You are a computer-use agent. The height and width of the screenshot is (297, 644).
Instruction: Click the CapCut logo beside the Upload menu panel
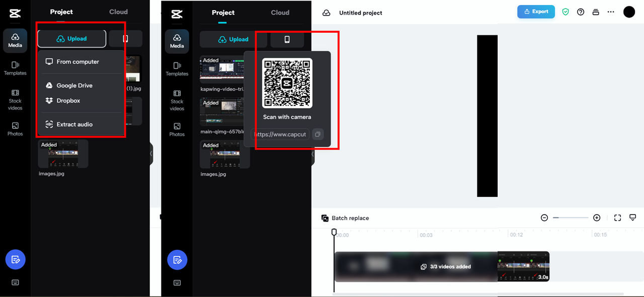pos(15,14)
